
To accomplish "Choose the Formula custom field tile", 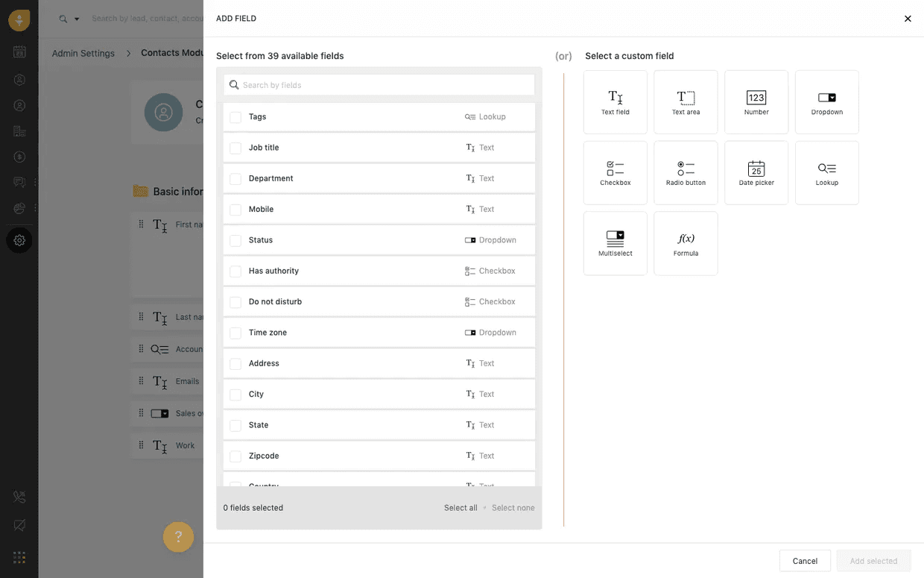I will point(686,243).
